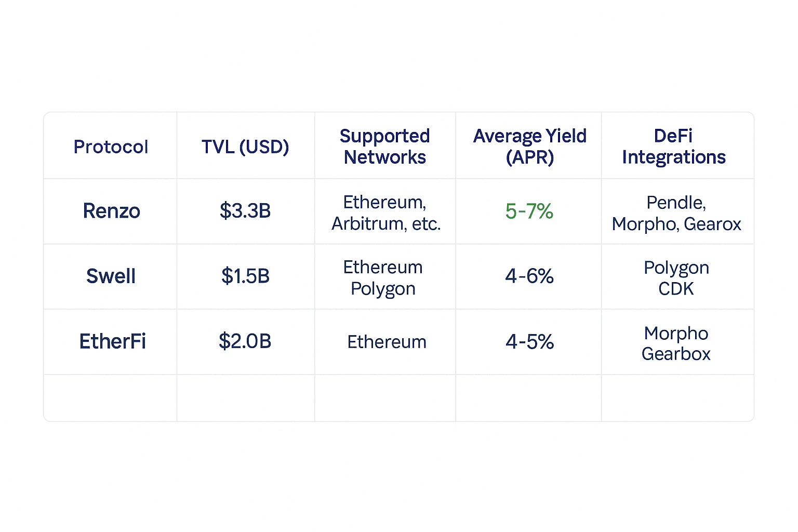Click the green 5-7% yield value
The image size is (798, 532).
(529, 211)
